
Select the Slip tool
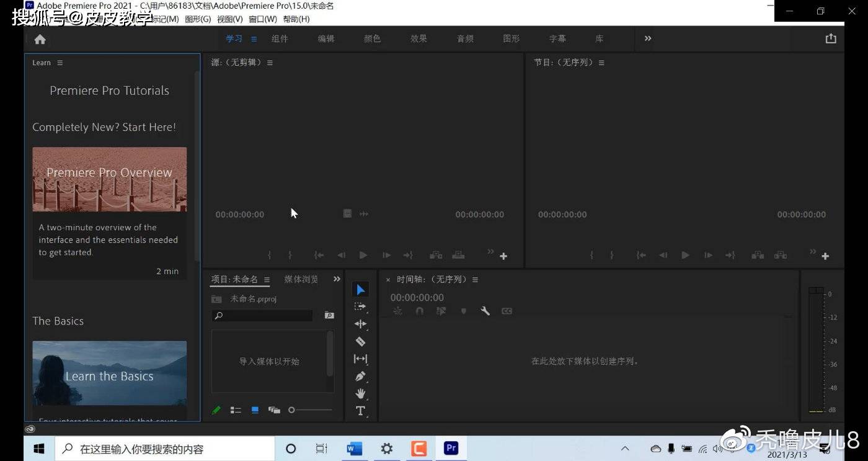click(x=360, y=359)
